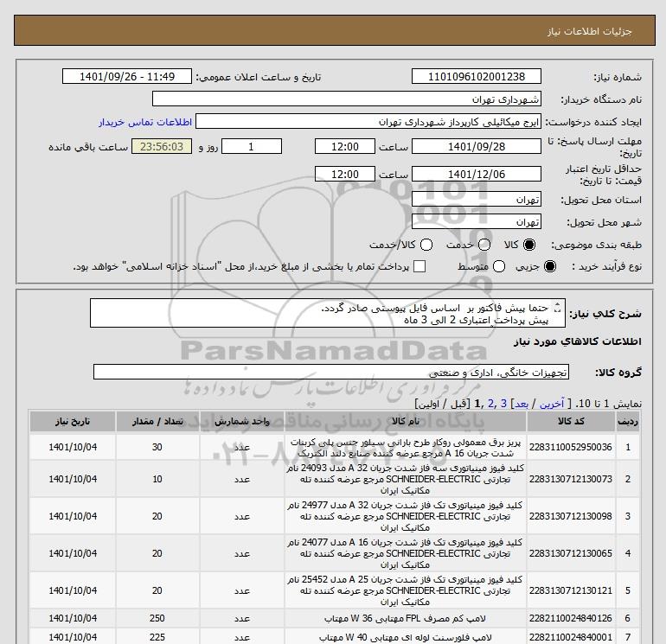Click the ردیف column header
Viewport: 666px width, 644px height.
627,422
